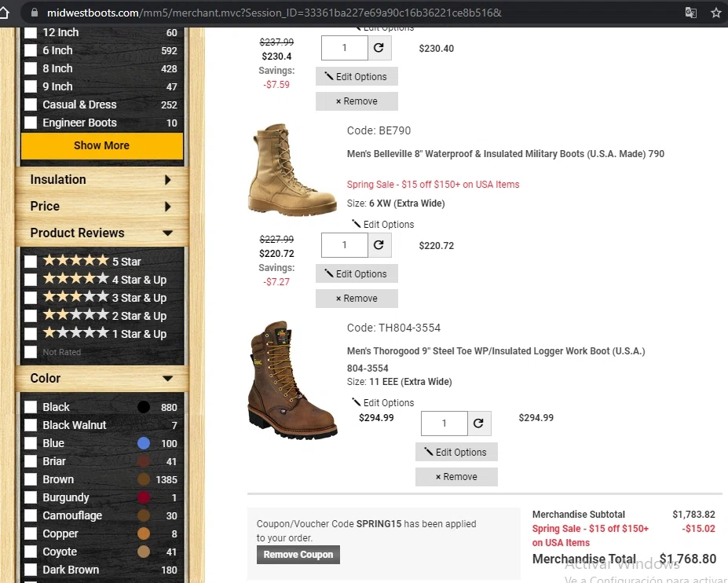Screen dimensions: 728x583
Task: Open Men's Belleville 8" Waterproof boot title
Action: [506, 154]
